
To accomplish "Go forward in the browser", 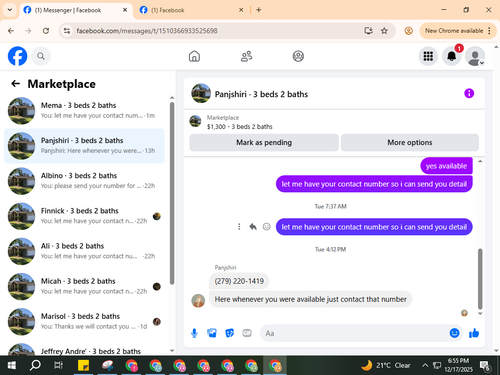I will pyautogui.click(x=28, y=31).
